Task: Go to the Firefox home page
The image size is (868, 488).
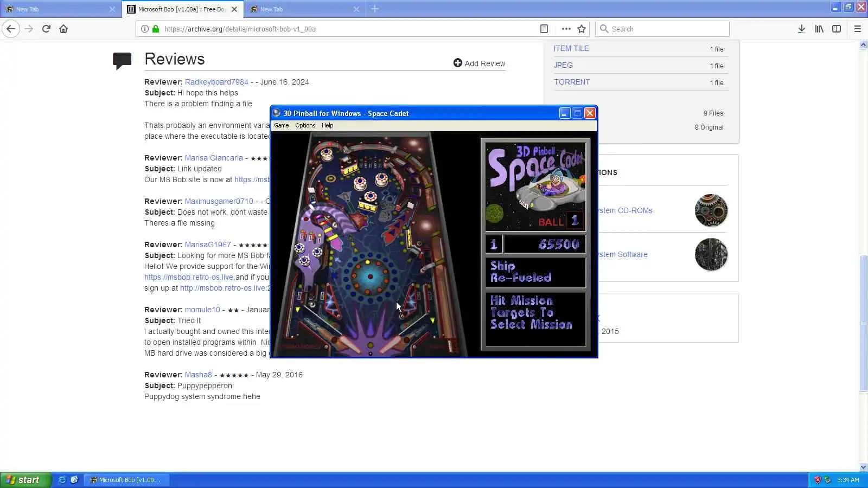Action: pyautogui.click(x=63, y=29)
